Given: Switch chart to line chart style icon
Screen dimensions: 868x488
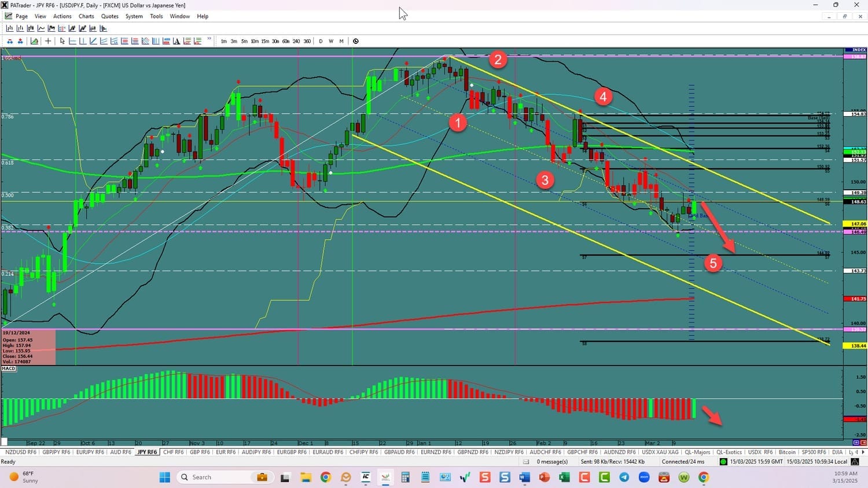Looking at the screenshot, I should click(x=41, y=28).
